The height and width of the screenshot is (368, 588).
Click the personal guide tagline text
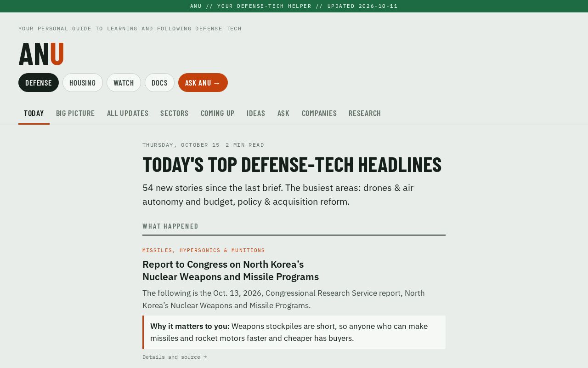(x=130, y=29)
